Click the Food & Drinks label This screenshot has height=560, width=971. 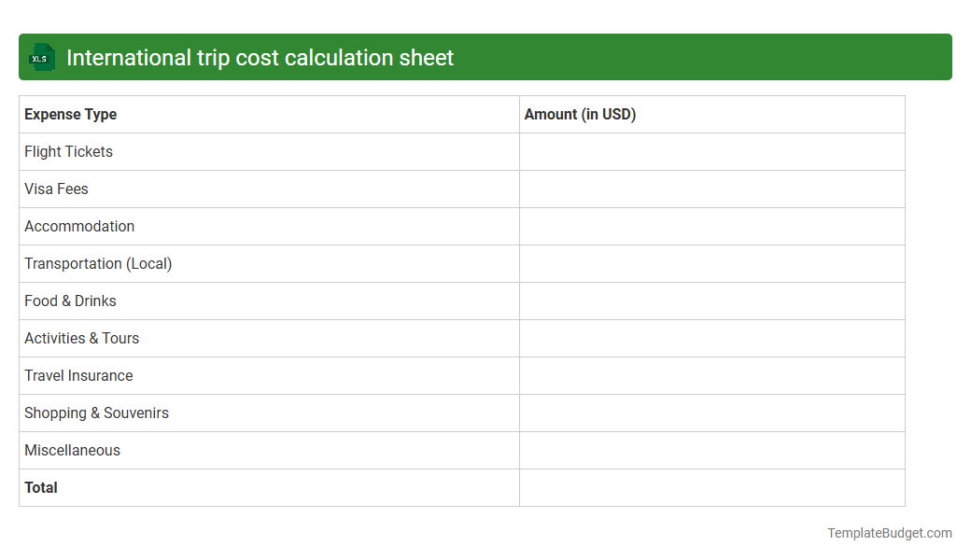[70, 301]
